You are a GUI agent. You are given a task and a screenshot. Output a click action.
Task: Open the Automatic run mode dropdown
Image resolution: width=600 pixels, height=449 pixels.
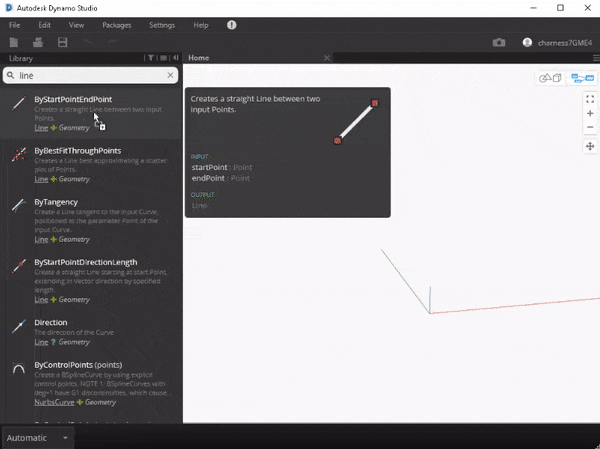[38, 438]
